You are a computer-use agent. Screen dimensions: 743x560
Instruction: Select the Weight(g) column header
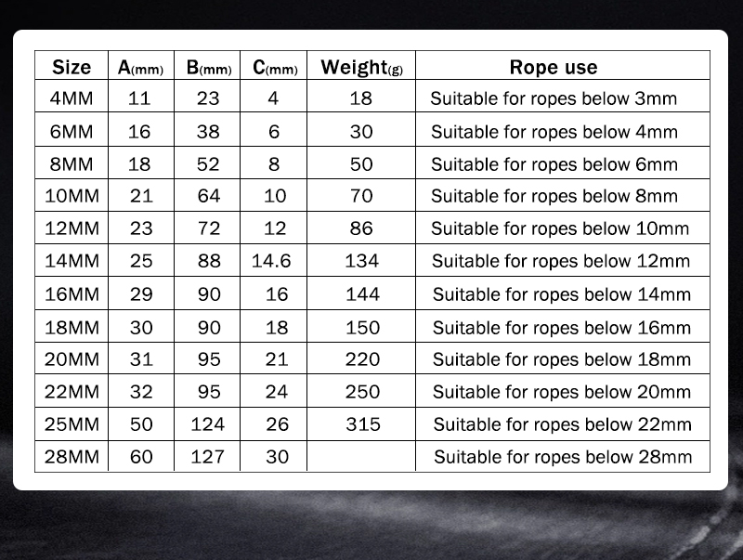(x=361, y=67)
